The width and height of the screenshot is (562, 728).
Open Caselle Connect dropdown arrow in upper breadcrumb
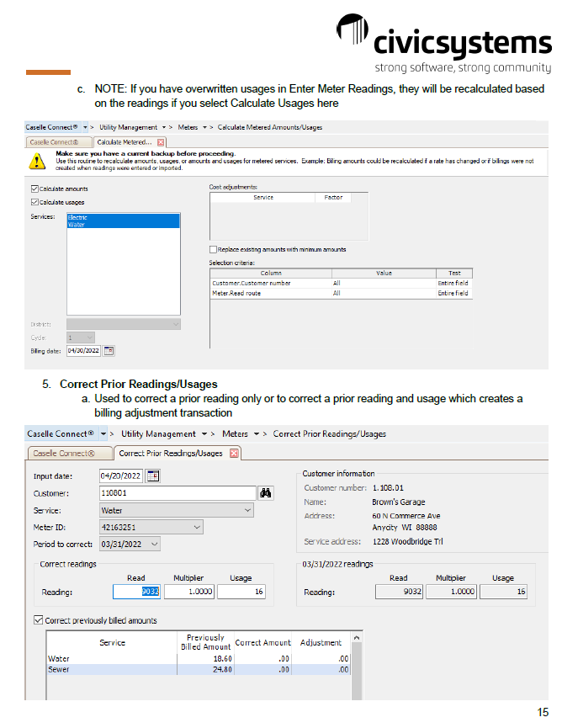coord(85,127)
